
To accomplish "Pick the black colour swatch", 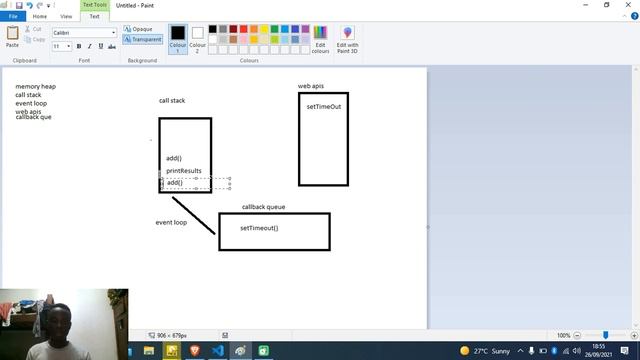I will [213, 29].
